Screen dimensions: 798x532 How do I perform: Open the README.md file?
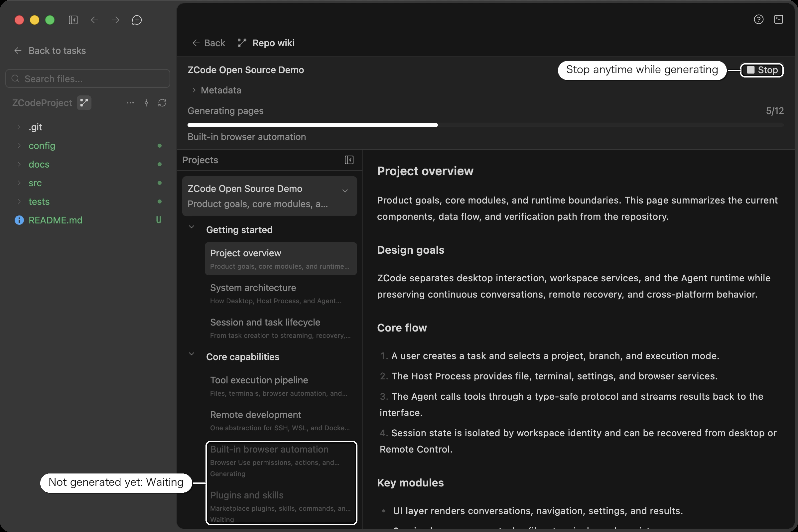55,220
